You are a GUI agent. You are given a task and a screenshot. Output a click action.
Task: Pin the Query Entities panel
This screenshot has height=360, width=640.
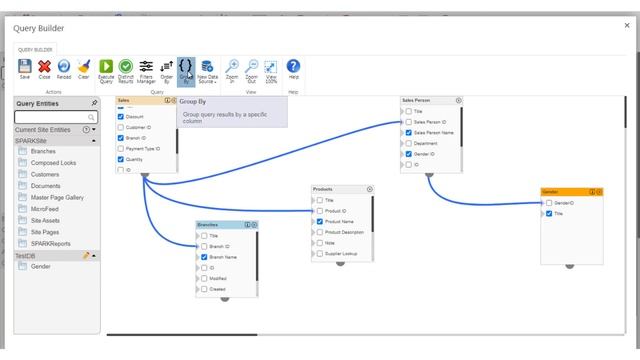pos(94,103)
